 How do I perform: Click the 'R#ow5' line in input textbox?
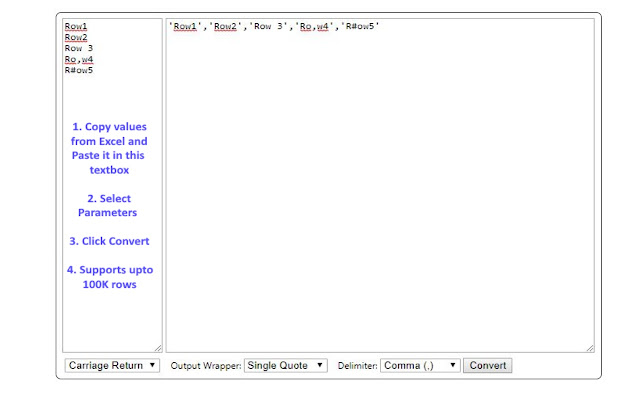click(79, 70)
